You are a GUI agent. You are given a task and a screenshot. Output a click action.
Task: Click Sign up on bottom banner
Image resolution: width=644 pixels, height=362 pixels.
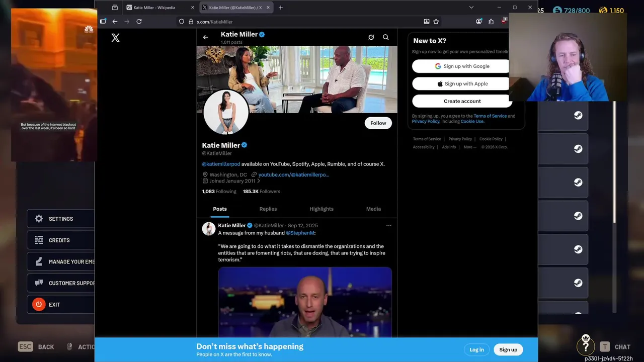tap(508, 349)
